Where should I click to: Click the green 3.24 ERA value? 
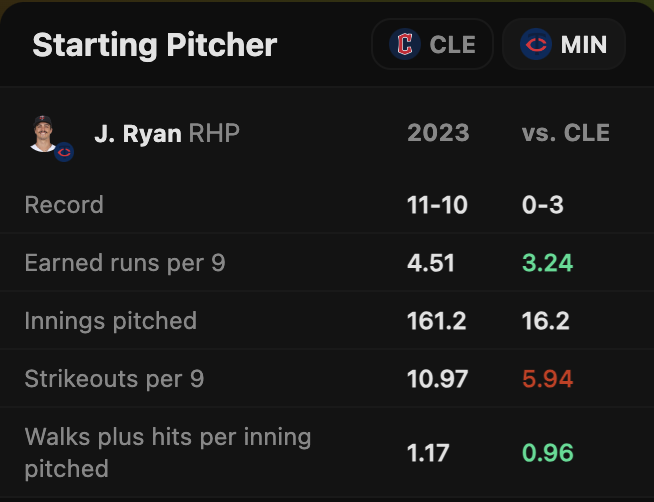pyautogui.click(x=545, y=263)
